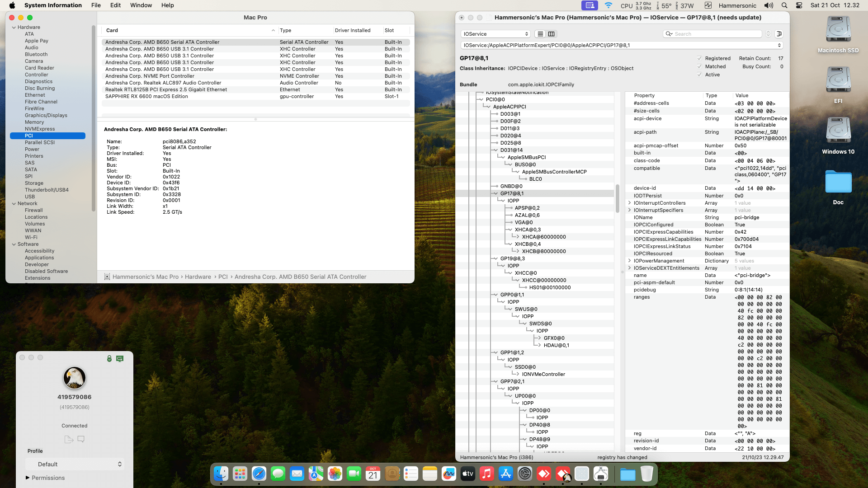Select NVMExpress in Hardware sidebar
This screenshot has width=868, height=488.
click(x=40, y=129)
